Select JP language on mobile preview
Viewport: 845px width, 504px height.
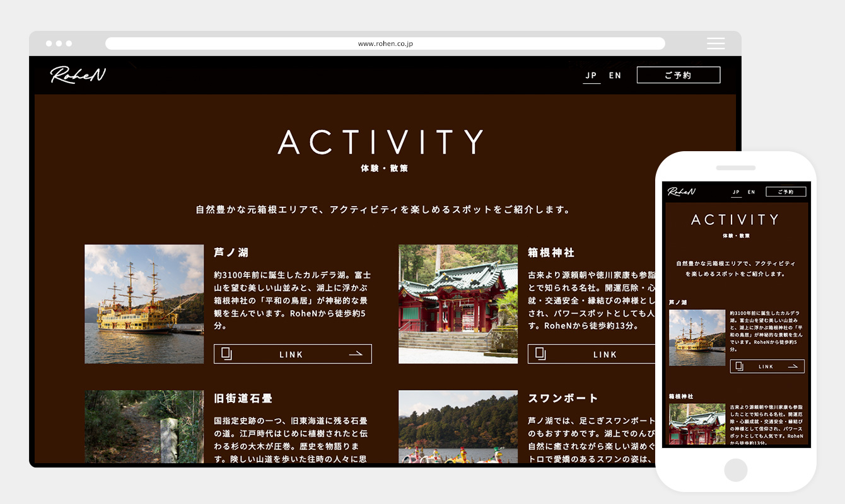[736, 192]
